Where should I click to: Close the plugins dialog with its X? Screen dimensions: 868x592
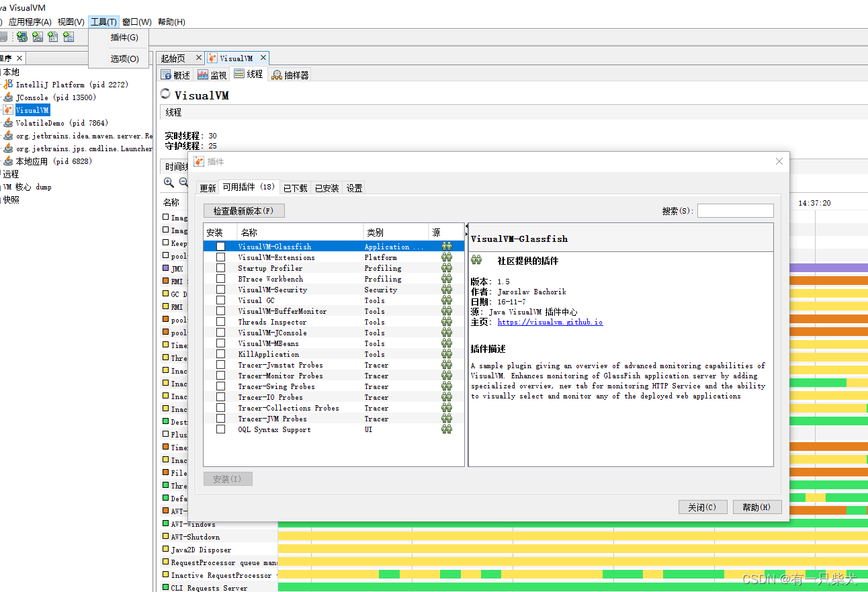pos(779,161)
